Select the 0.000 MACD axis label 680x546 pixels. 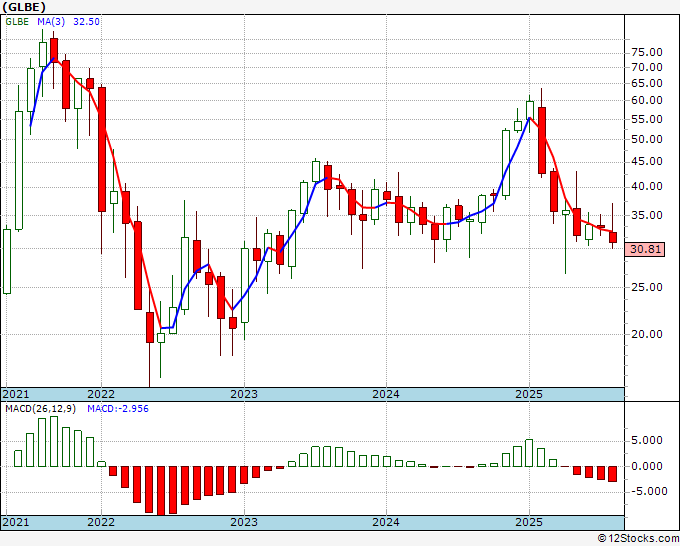(x=647, y=467)
